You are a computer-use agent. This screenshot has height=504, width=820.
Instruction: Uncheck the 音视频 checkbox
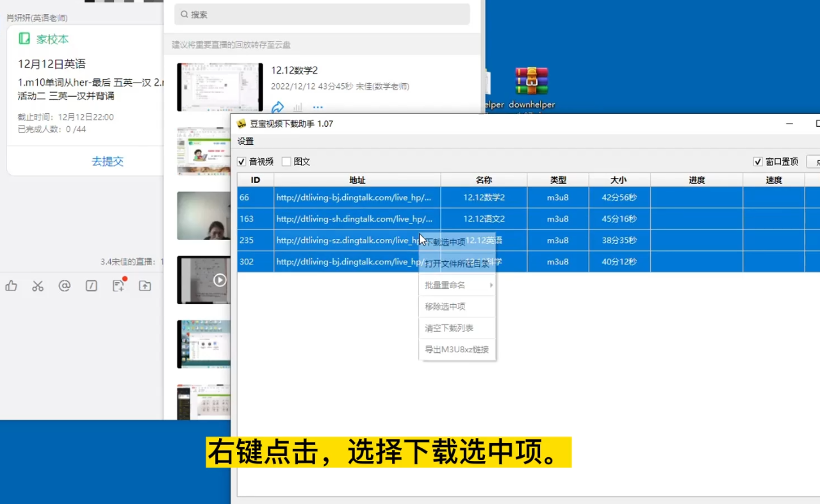tap(242, 162)
